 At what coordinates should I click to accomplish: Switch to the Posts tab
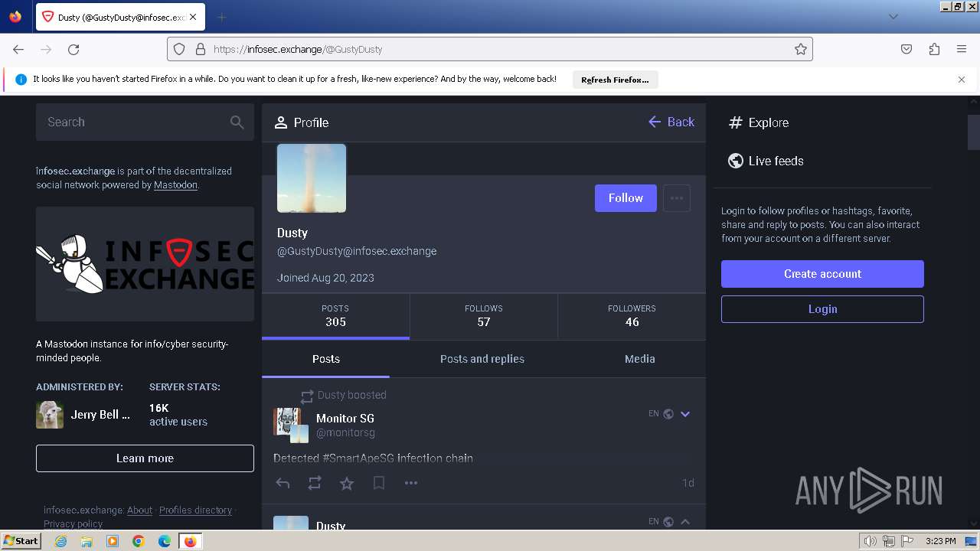pyautogui.click(x=326, y=359)
